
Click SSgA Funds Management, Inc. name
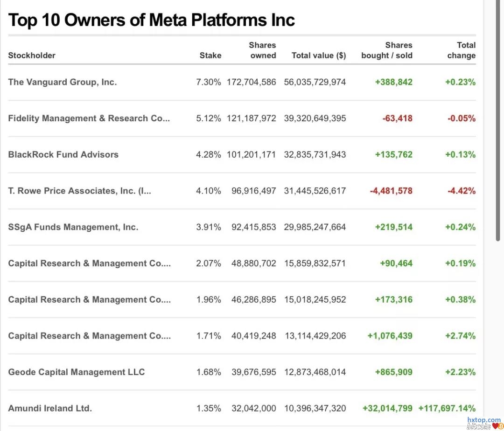(x=73, y=227)
